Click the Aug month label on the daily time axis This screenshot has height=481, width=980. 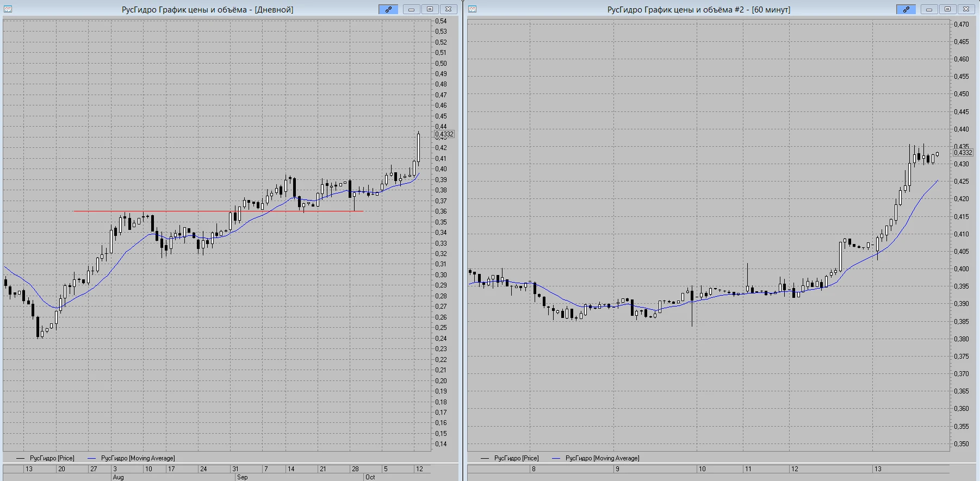coord(118,477)
